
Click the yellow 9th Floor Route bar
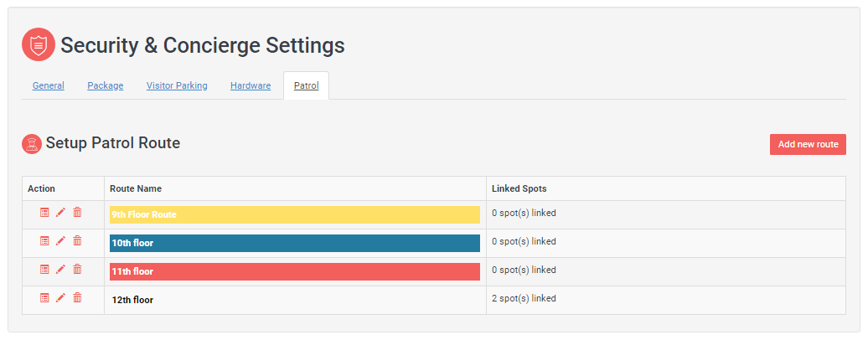click(294, 214)
